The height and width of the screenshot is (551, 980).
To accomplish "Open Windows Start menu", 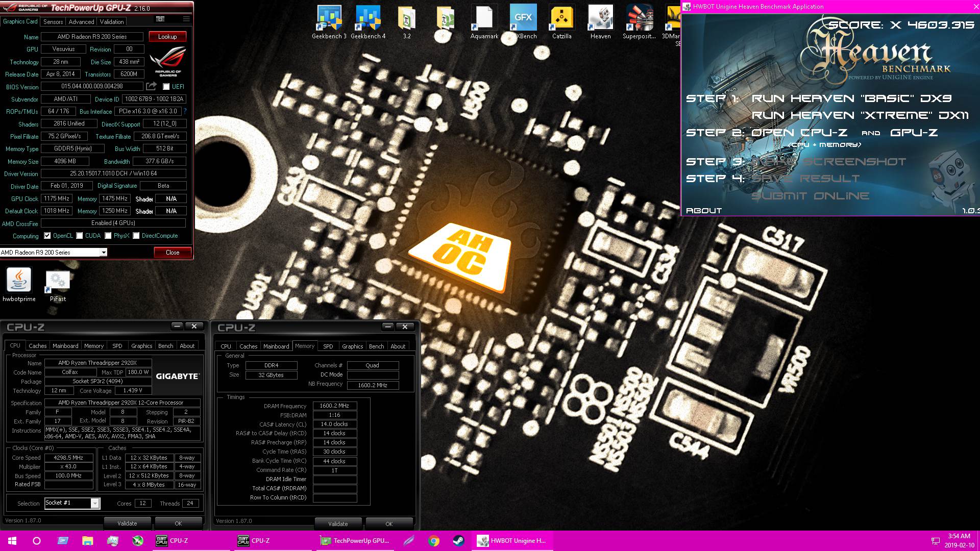I will [x=12, y=541].
